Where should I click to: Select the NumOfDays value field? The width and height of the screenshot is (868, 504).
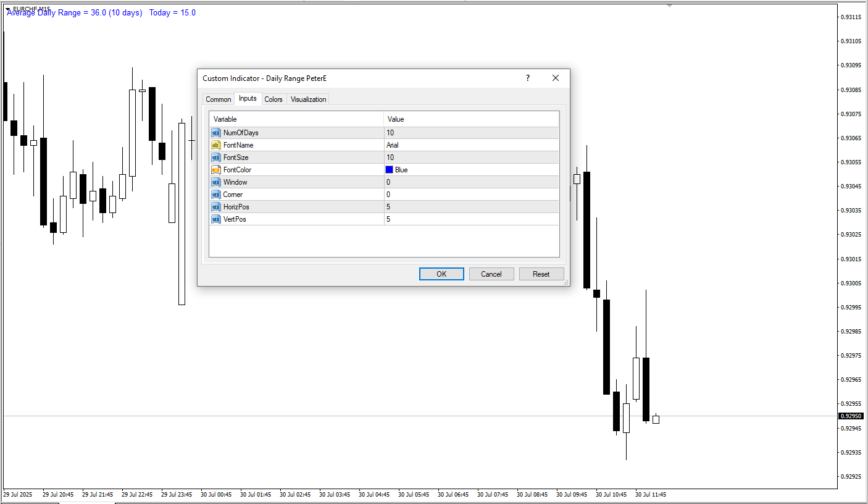pos(471,133)
